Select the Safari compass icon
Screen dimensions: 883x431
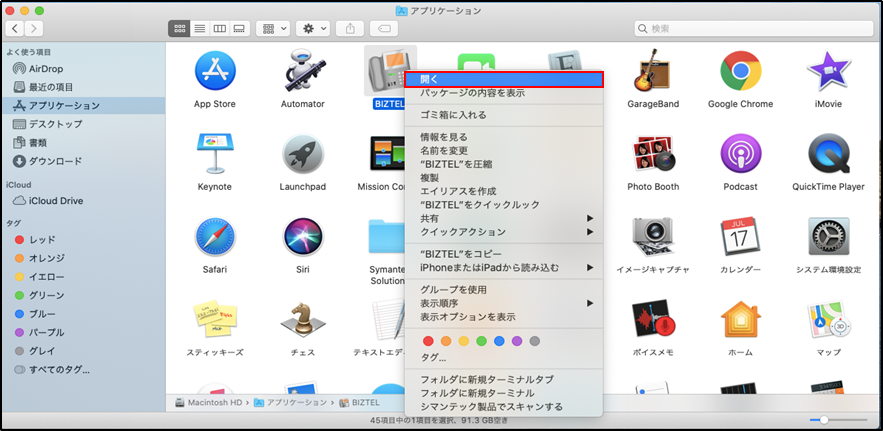(x=215, y=237)
